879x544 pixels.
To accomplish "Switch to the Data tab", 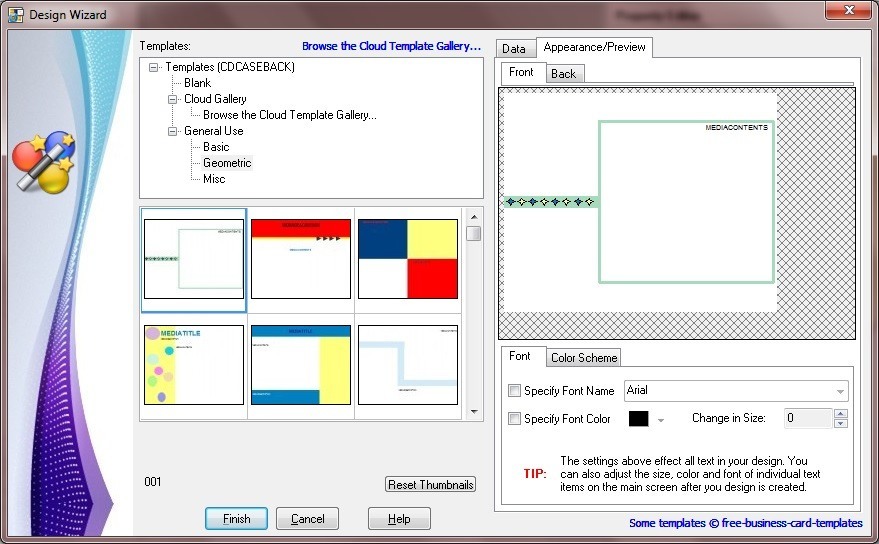I will (514, 49).
